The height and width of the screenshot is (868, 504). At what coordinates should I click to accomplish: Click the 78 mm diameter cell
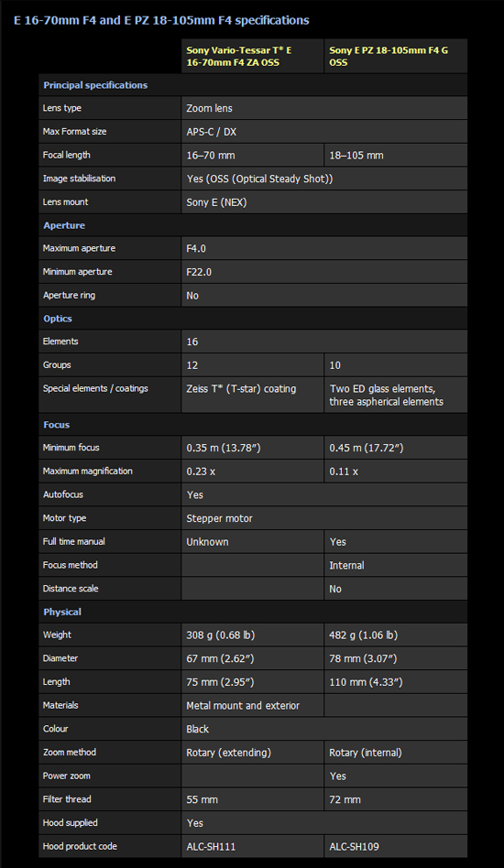tap(396, 658)
